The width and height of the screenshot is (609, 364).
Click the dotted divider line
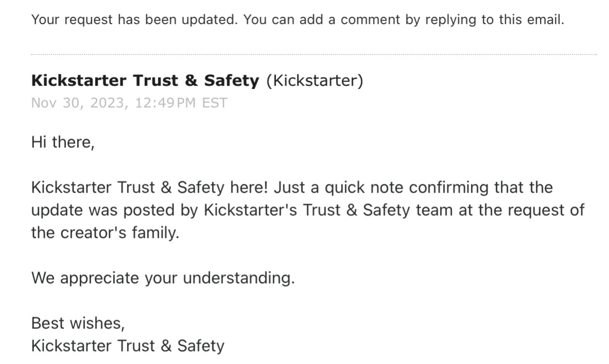[314, 54]
